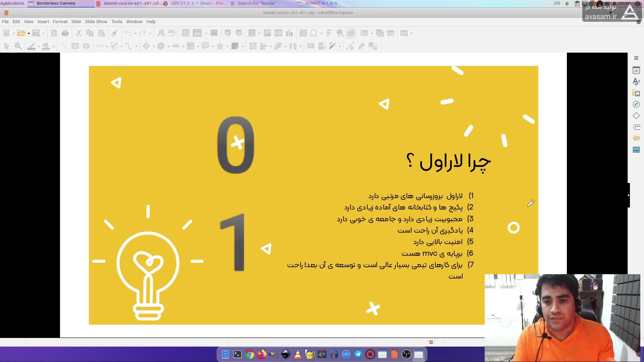644x362 pixels.
Task: Open the sidebar Properties panel icon
Action: pyautogui.click(x=636, y=70)
